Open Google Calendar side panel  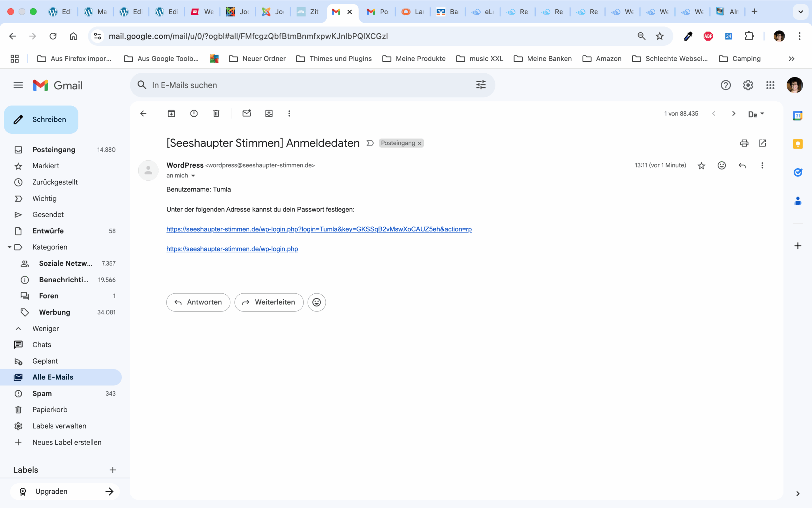(x=798, y=116)
